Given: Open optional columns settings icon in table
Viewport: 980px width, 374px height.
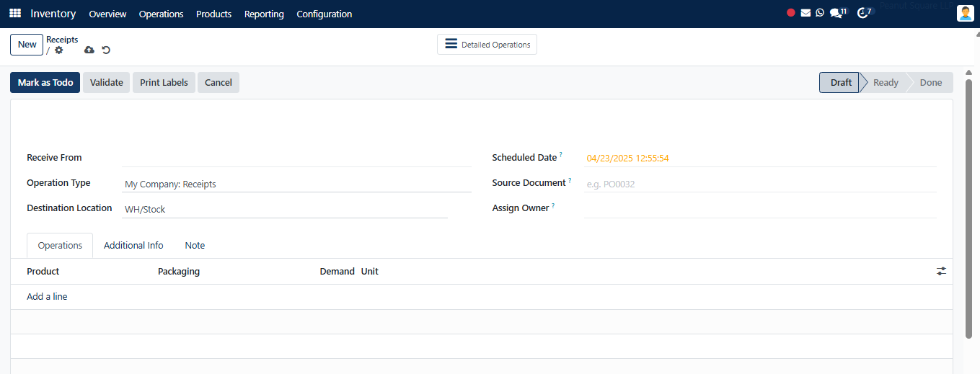Looking at the screenshot, I should [941, 272].
